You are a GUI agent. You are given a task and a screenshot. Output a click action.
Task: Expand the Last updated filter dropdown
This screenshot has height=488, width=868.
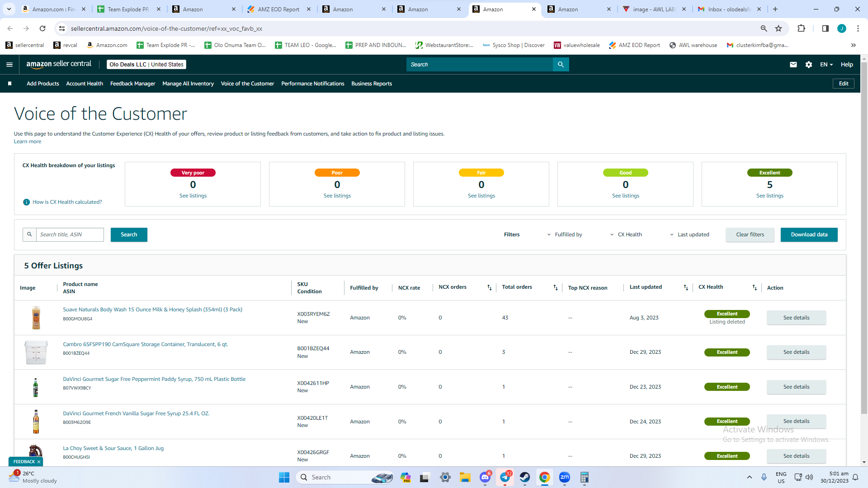click(689, 235)
